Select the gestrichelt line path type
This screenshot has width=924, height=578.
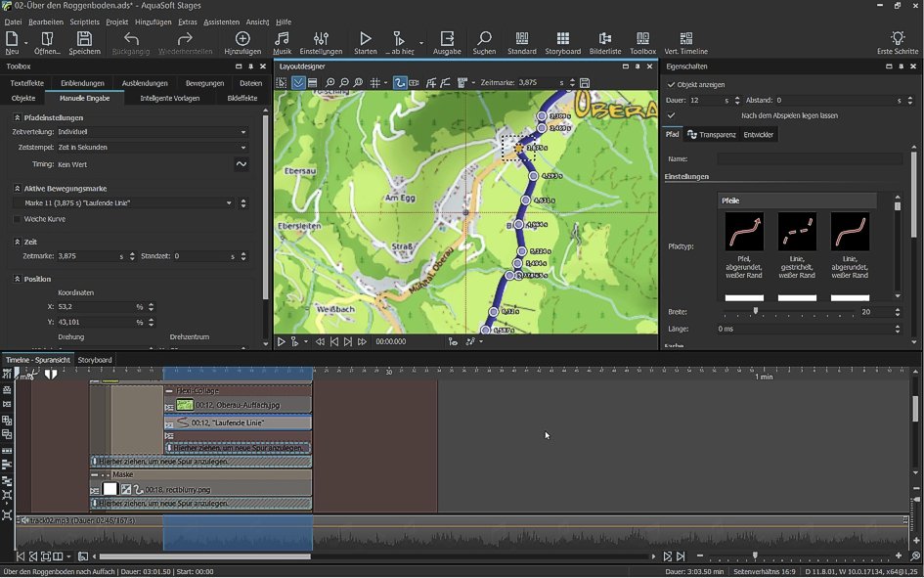click(797, 233)
